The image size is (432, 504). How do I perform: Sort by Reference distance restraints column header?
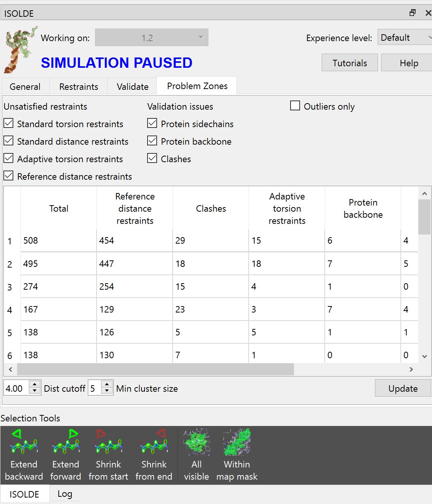pos(135,208)
